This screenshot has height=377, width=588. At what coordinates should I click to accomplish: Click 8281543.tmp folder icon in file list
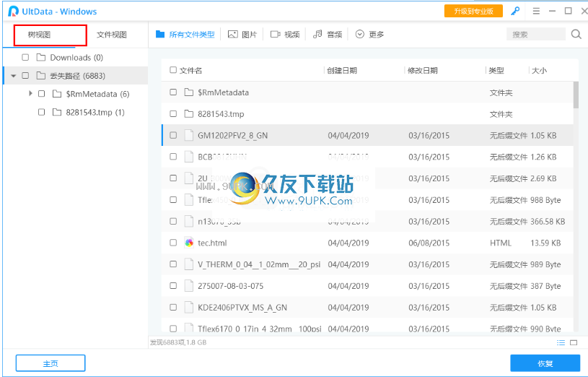click(x=189, y=114)
